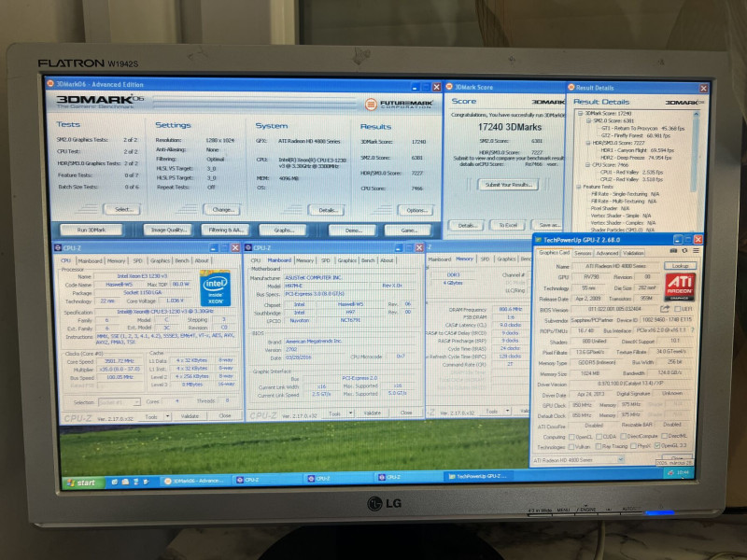This screenshot has width=747, height=560.
Task: Click Image Quality button in 3DMark06
Action: [x=168, y=230]
